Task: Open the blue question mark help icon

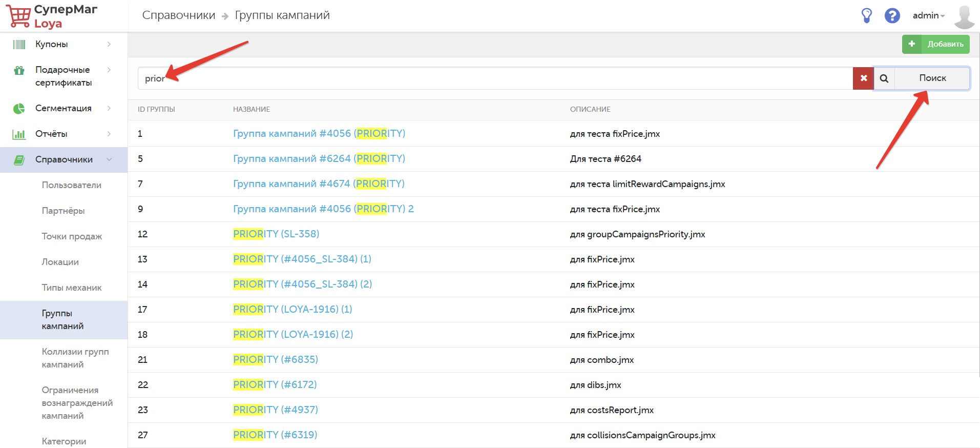Action: [x=892, y=15]
